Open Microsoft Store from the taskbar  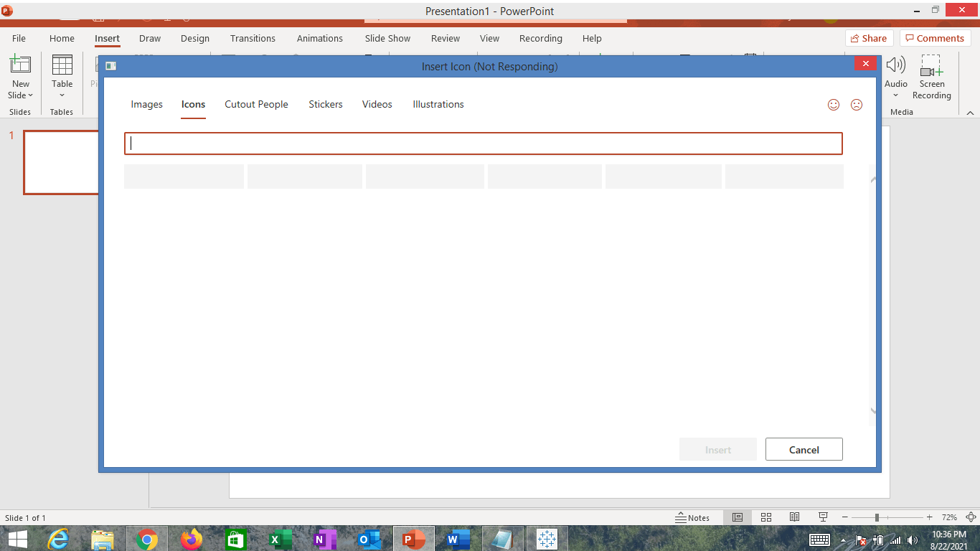236,539
